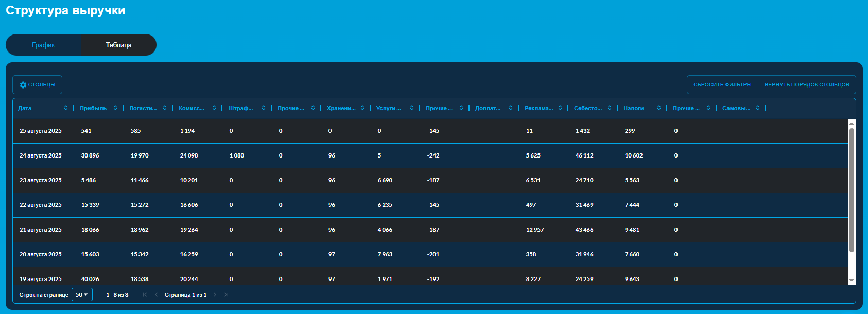
Task: Sort by the Себесто... column arrows
Action: coord(610,108)
